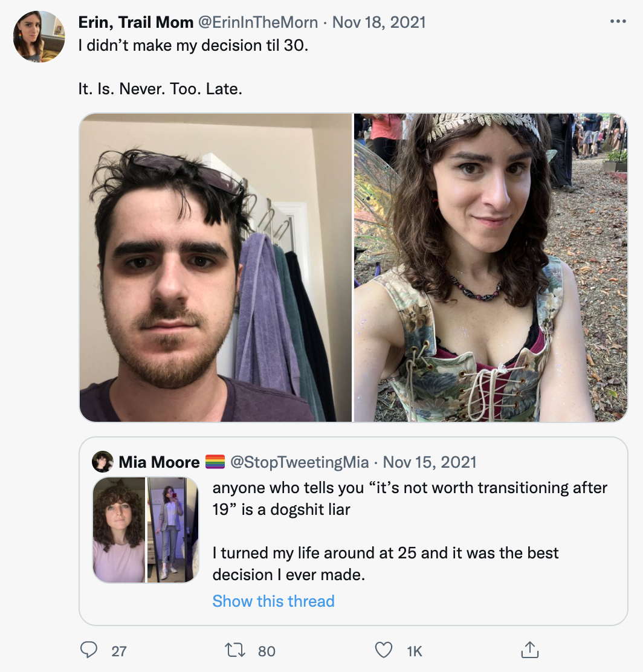This screenshot has width=643, height=672.
Task: Open the tweet author's profile avatar
Action: 39,36
